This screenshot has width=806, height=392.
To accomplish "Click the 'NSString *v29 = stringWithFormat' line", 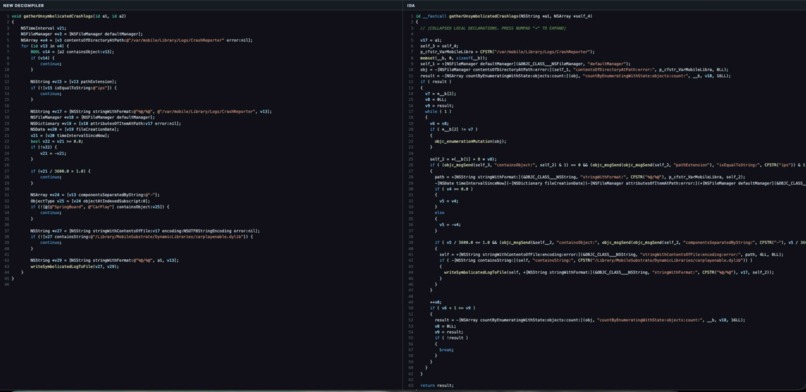I will [104, 260].
